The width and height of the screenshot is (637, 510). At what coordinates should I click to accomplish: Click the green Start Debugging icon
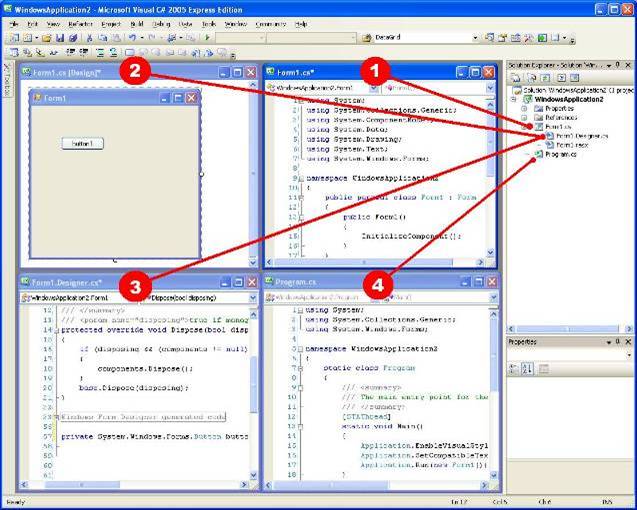[208, 38]
